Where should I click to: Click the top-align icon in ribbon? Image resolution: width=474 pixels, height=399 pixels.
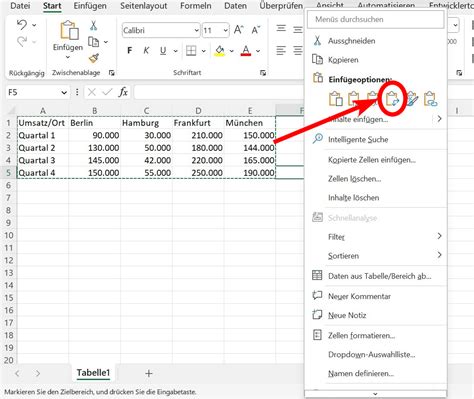click(x=281, y=29)
